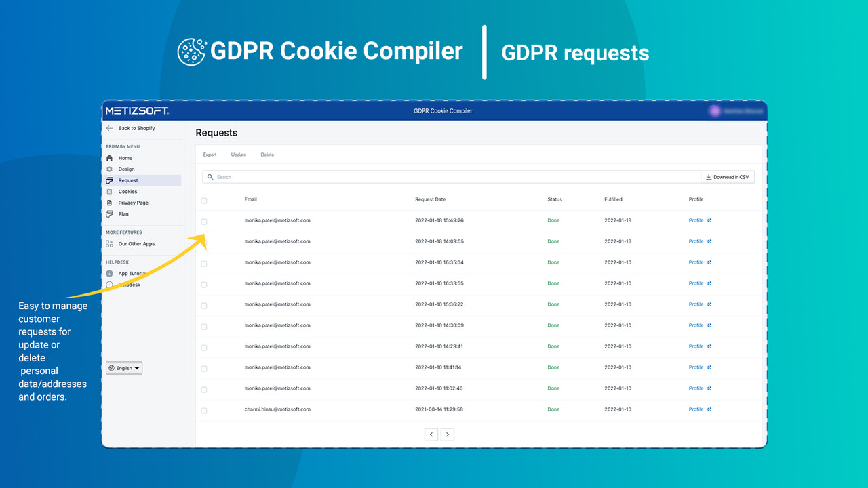Open Our Other Apps grid icon
This screenshot has width=868, height=488.
click(x=109, y=243)
